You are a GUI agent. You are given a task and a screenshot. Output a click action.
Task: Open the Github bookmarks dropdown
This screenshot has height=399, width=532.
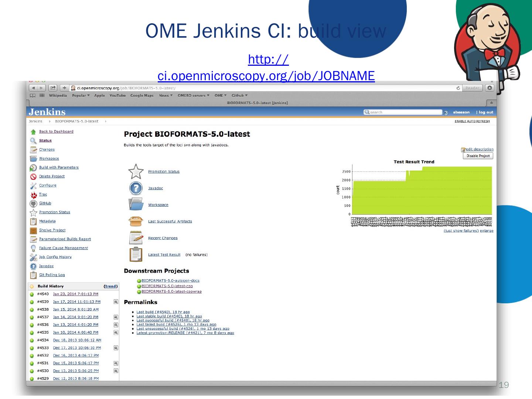click(240, 95)
